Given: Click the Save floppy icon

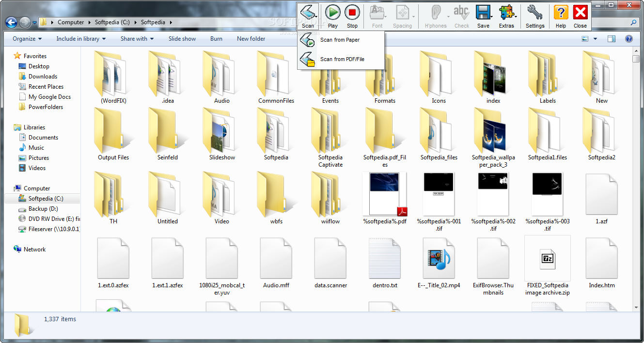Looking at the screenshot, I should click(483, 16).
